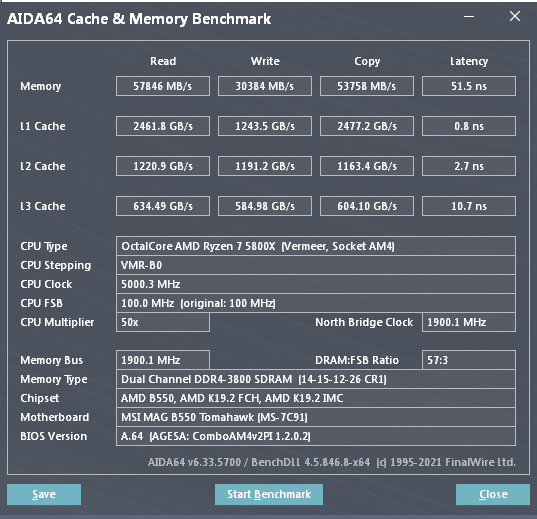Click the CPU Type label

point(44,246)
